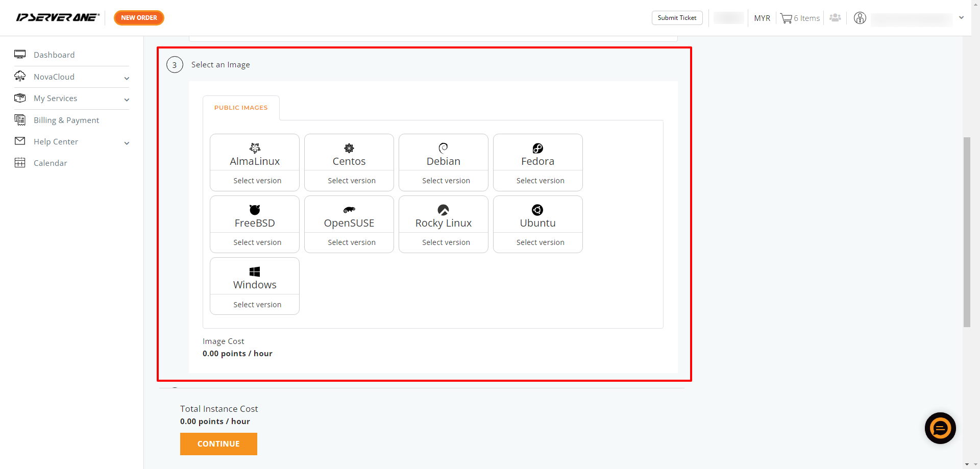Open the shopping cart icon
980x469 pixels.
pyautogui.click(x=786, y=18)
